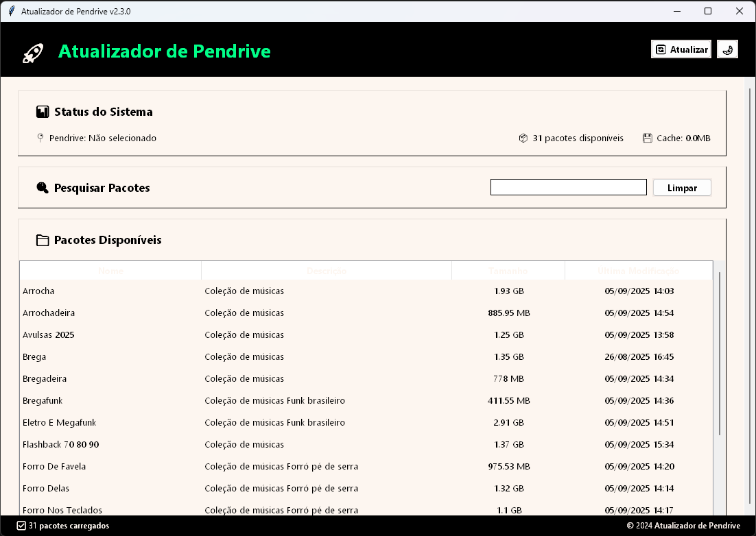Click the Última Modificação column header

pyautogui.click(x=639, y=270)
